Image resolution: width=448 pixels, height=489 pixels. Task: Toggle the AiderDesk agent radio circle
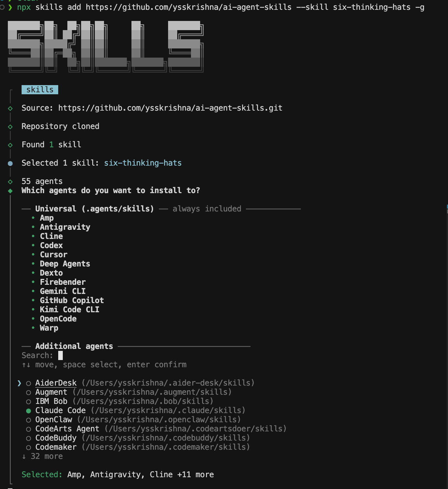[x=28, y=383]
